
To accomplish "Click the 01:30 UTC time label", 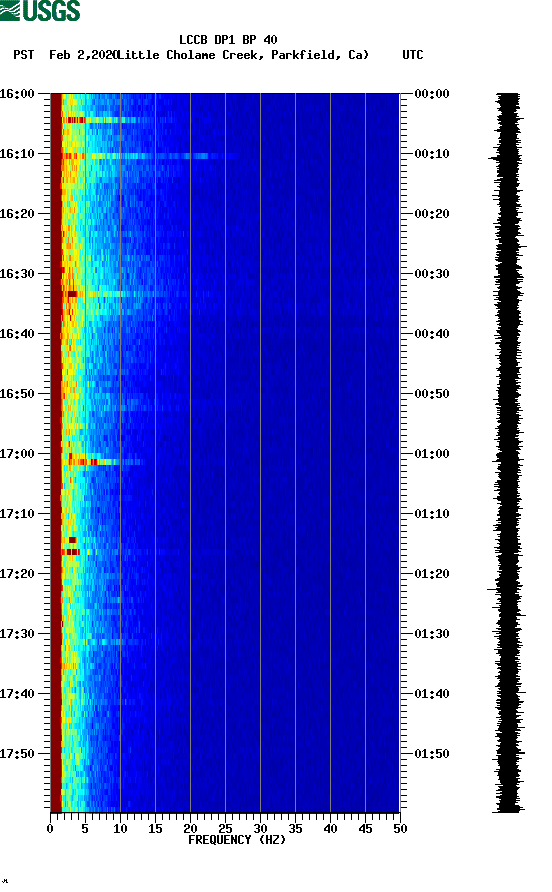I will [x=432, y=634].
